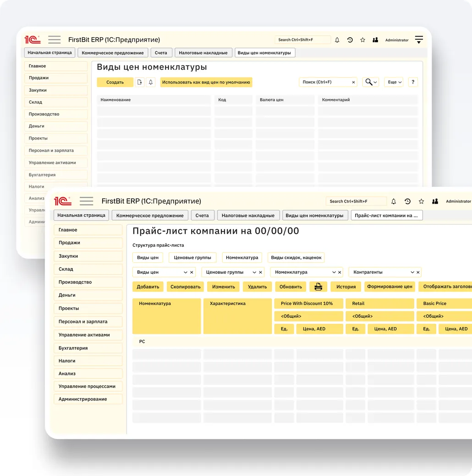Click the Формирование цен button

point(390,287)
